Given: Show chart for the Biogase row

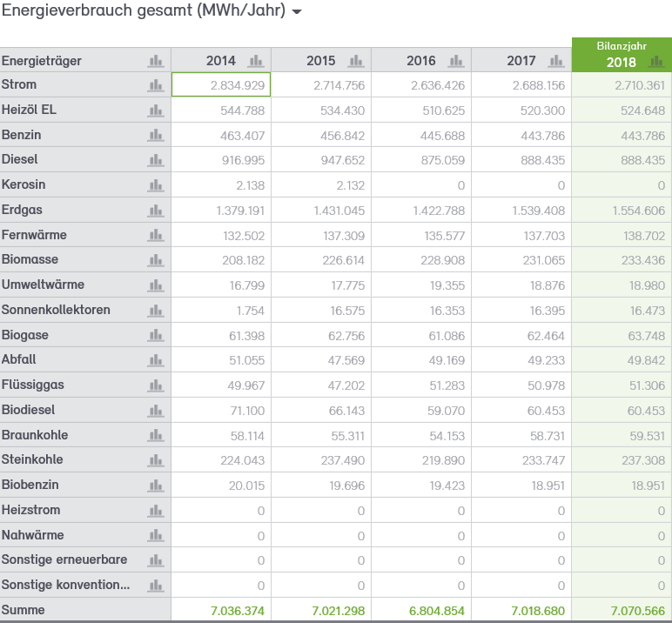Looking at the screenshot, I should click(156, 336).
